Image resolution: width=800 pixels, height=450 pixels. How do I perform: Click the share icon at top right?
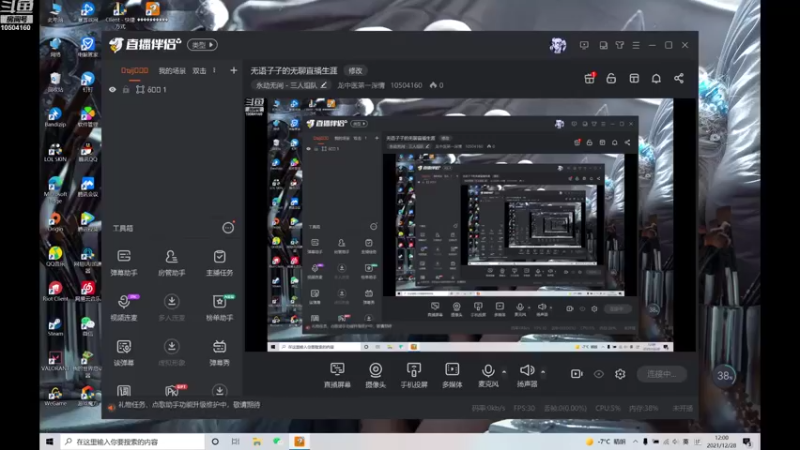click(x=679, y=78)
